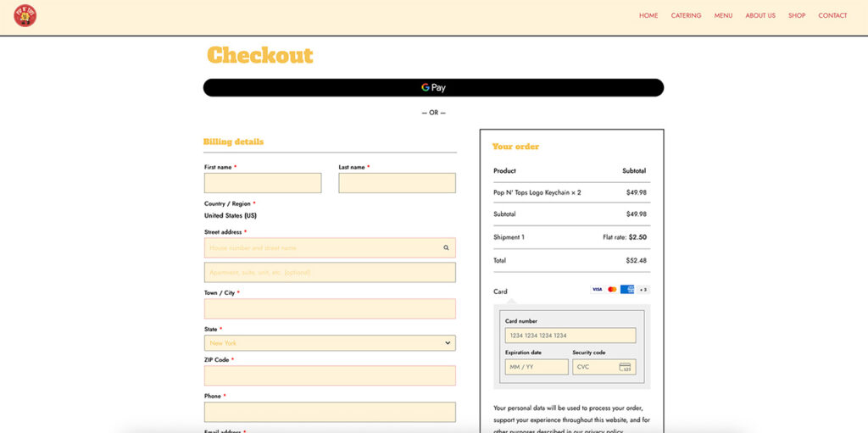
Task: Click the Pop N' Tops Logo Keychain × 2 text
Action: point(537,192)
